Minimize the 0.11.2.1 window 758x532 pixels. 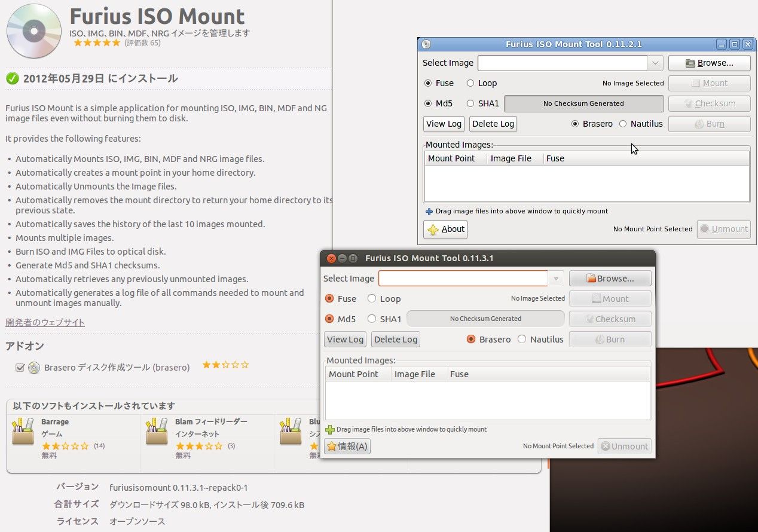[722, 44]
